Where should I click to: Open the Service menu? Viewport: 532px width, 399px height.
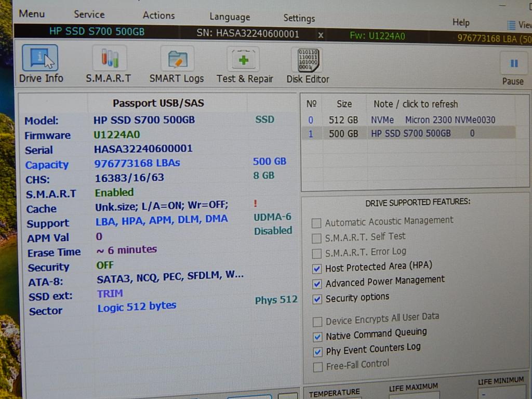89,14
